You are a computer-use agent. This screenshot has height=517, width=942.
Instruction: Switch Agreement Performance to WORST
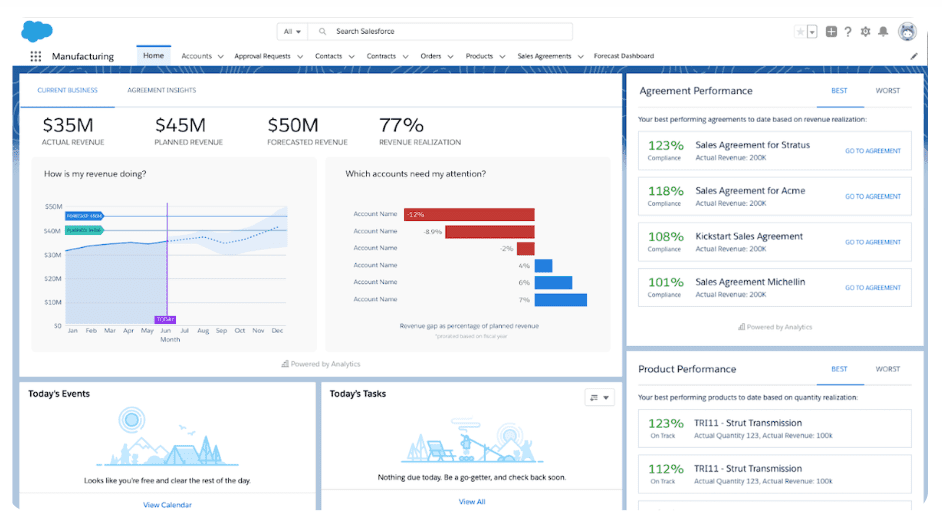pos(887,91)
